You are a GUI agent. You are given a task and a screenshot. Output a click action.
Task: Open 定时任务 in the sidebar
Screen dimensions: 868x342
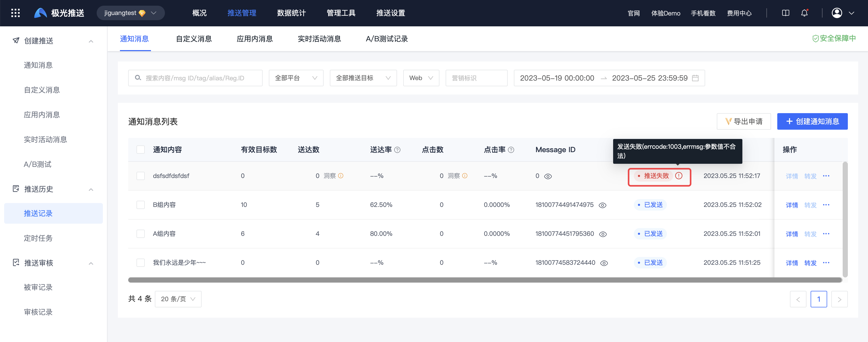[x=38, y=238]
